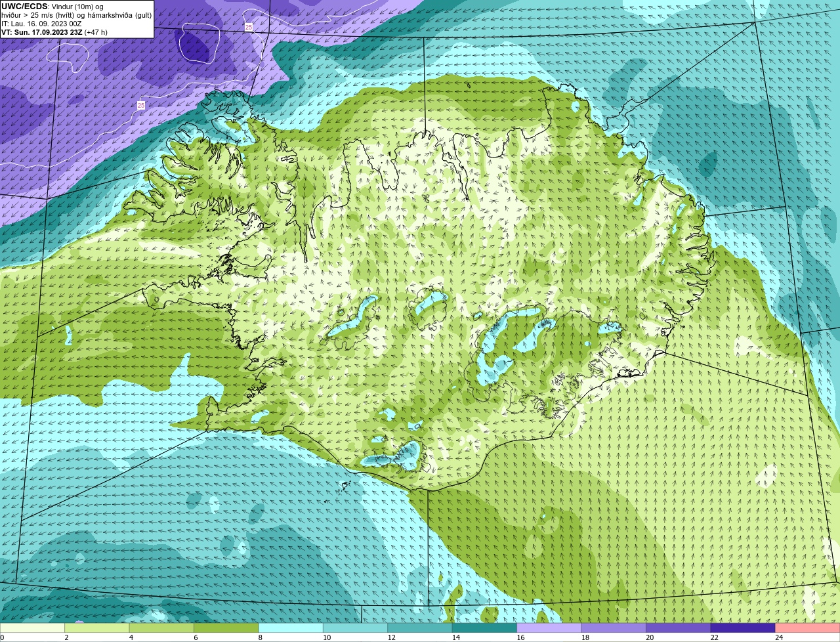The image size is (840, 642).
Task: Click the legend tick label '12'
Action: coord(391,637)
